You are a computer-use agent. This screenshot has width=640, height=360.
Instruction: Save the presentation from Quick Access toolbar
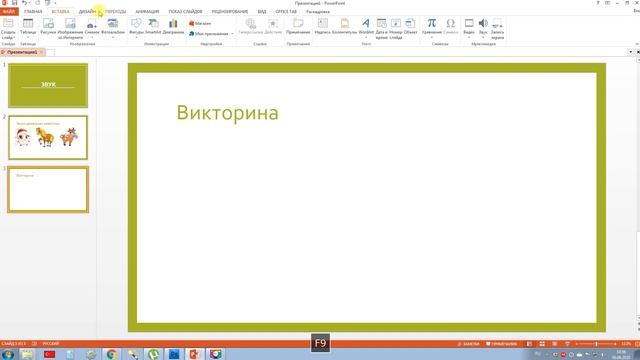(x=14, y=3)
